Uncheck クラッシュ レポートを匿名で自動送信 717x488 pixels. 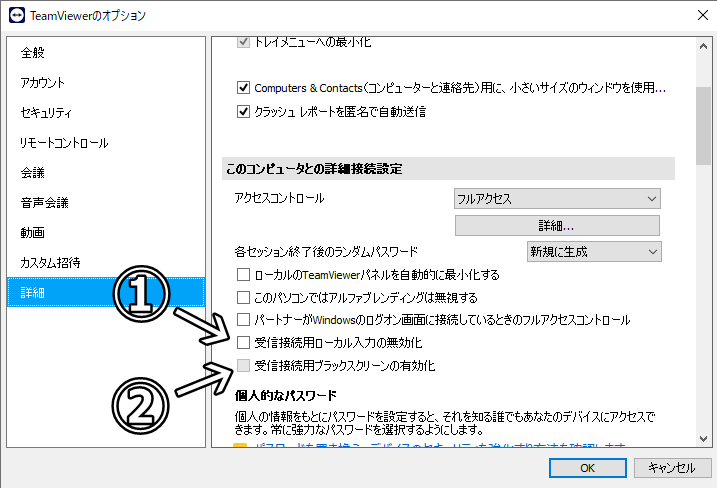click(243, 112)
